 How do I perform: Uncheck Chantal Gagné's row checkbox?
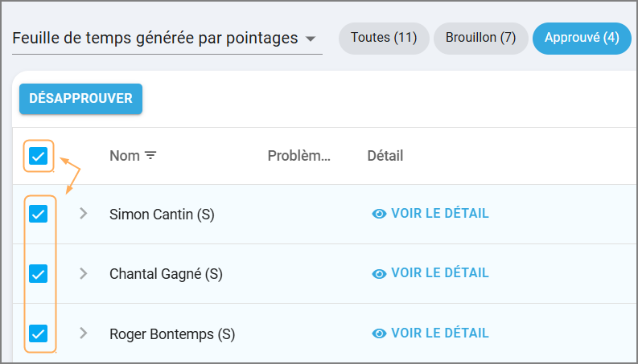coord(39,274)
